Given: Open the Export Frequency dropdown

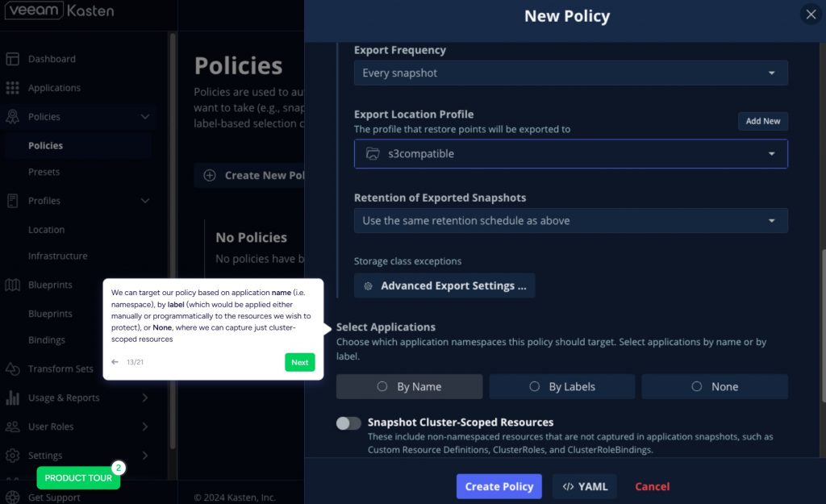Looking at the screenshot, I should (570, 73).
